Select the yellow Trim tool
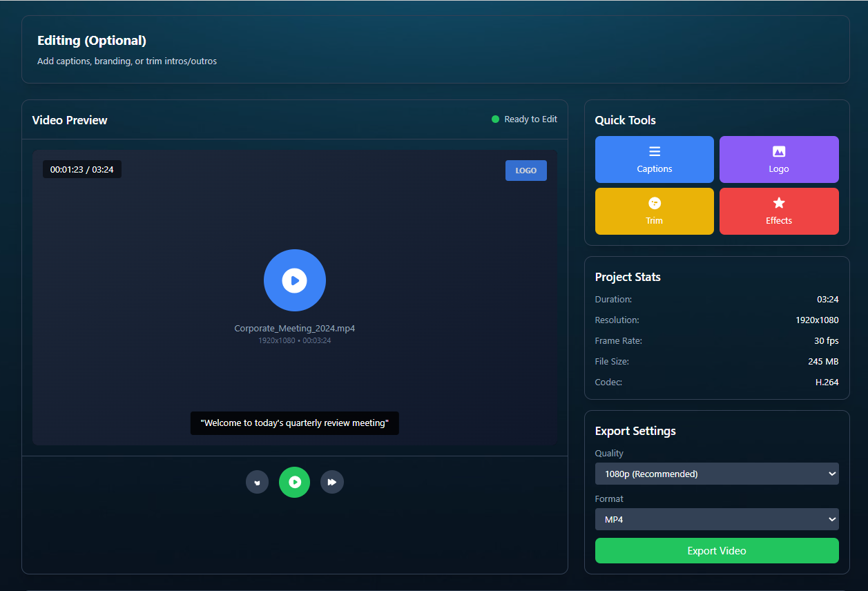This screenshot has height=591, width=868. click(654, 211)
